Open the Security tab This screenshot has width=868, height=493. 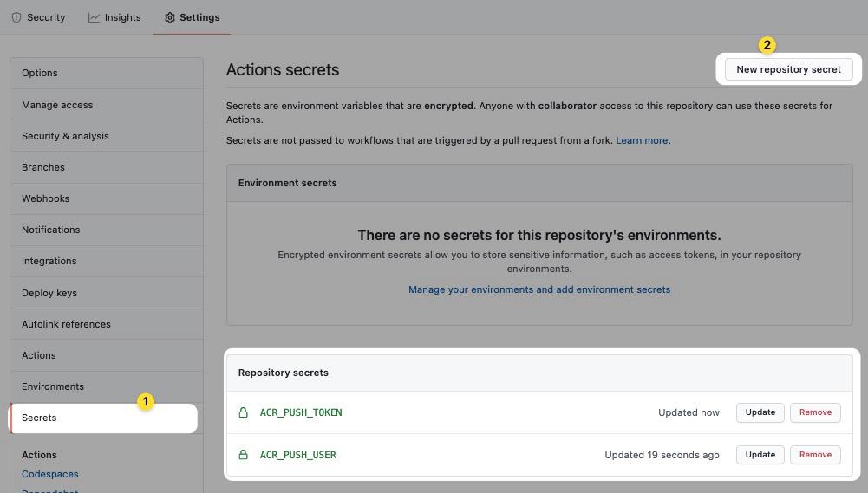38,17
